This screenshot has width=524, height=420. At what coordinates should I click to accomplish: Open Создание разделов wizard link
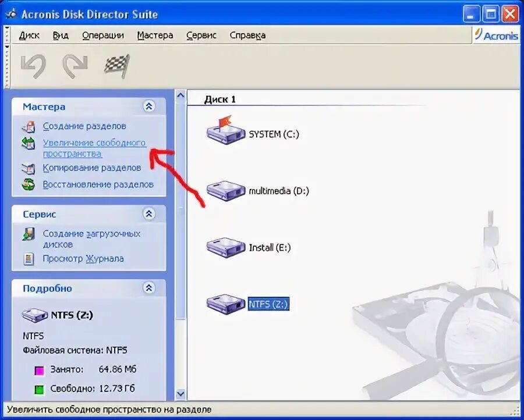[x=84, y=126]
